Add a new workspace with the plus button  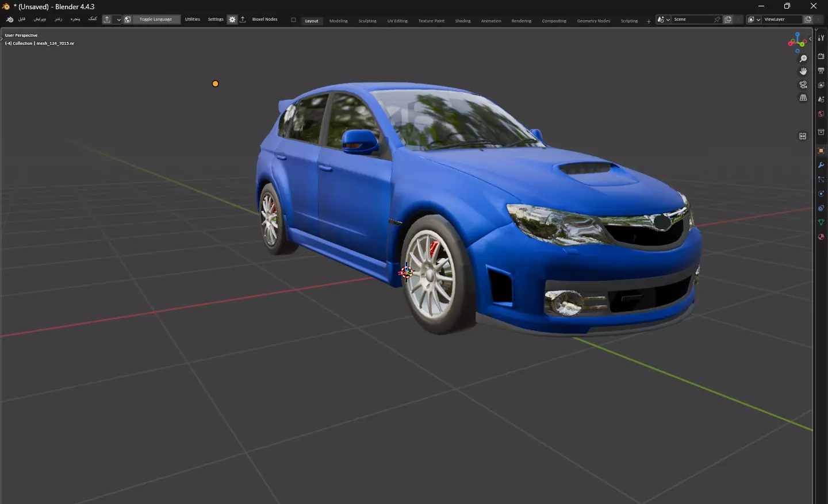(x=649, y=21)
